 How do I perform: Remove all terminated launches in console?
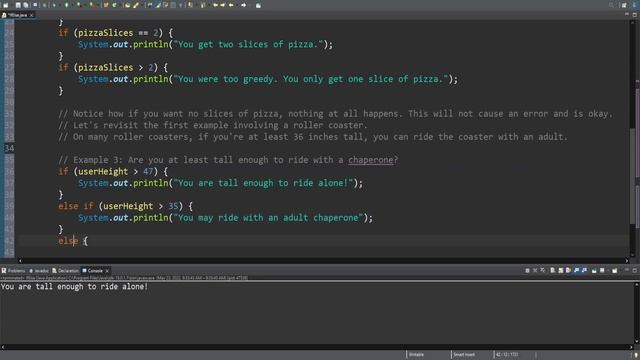(x=543, y=270)
